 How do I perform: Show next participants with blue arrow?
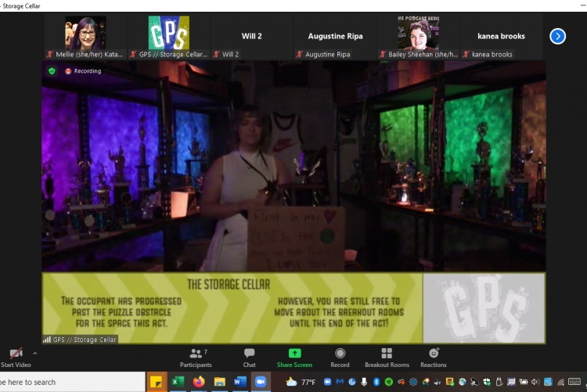tap(557, 36)
